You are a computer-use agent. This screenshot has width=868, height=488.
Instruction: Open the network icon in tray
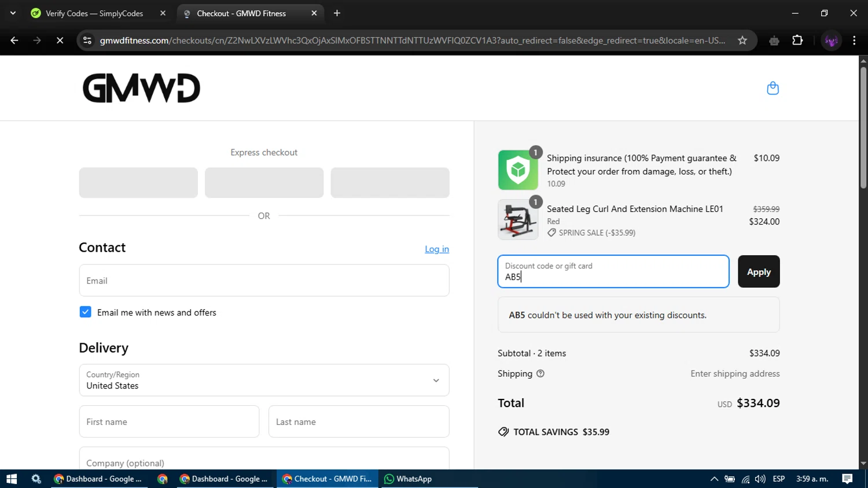tap(745, 479)
